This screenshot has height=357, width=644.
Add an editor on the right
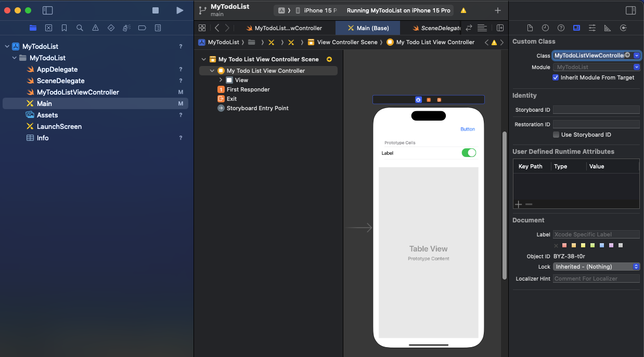click(x=500, y=28)
